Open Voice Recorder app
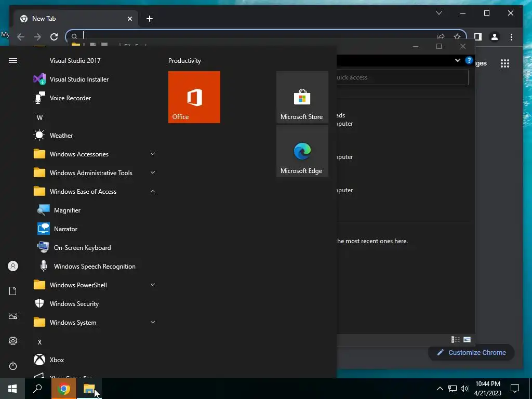The image size is (532, 399). pos(70,98)
